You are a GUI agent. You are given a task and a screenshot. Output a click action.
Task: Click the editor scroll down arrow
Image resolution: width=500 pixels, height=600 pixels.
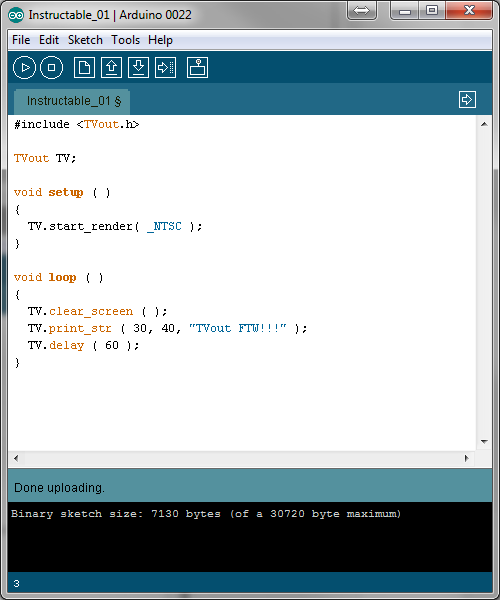pyautogui.click(x=484, y=442)
